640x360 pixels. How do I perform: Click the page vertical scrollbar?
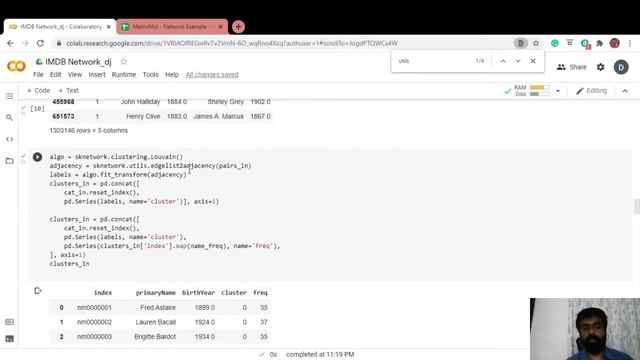coord(637,206)
